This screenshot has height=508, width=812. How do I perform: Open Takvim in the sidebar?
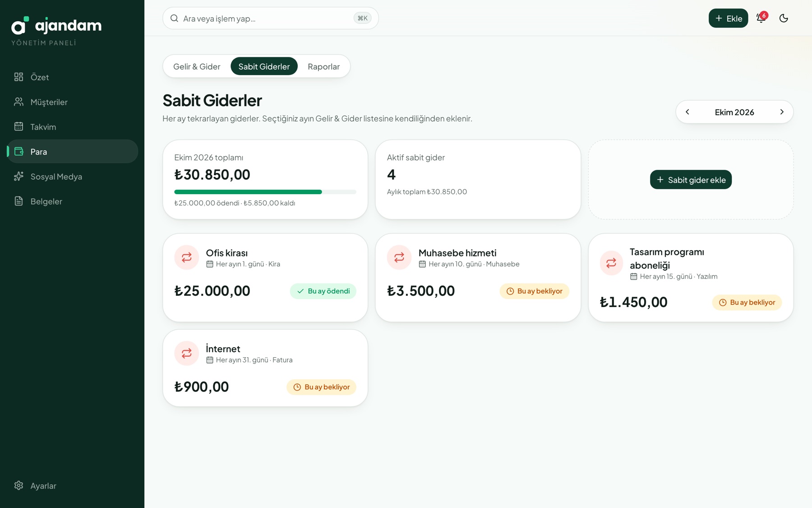(x=73, y=127)
